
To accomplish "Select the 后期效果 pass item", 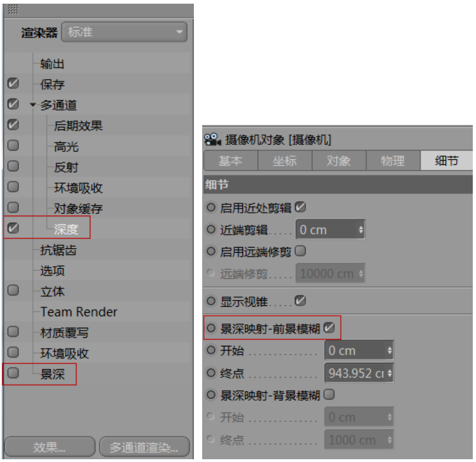I will tap(78, 125).
